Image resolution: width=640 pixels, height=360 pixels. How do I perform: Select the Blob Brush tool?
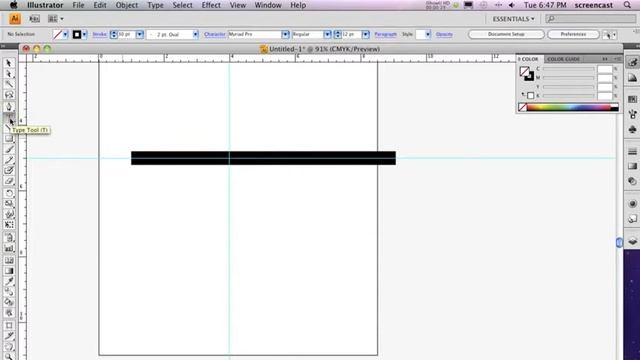point(9,171)
